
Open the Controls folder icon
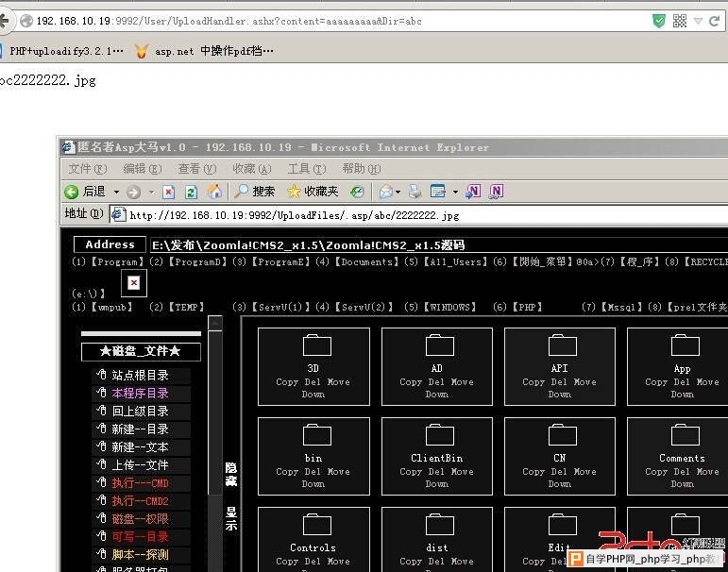pyautogui.click(x=317, y=524)
